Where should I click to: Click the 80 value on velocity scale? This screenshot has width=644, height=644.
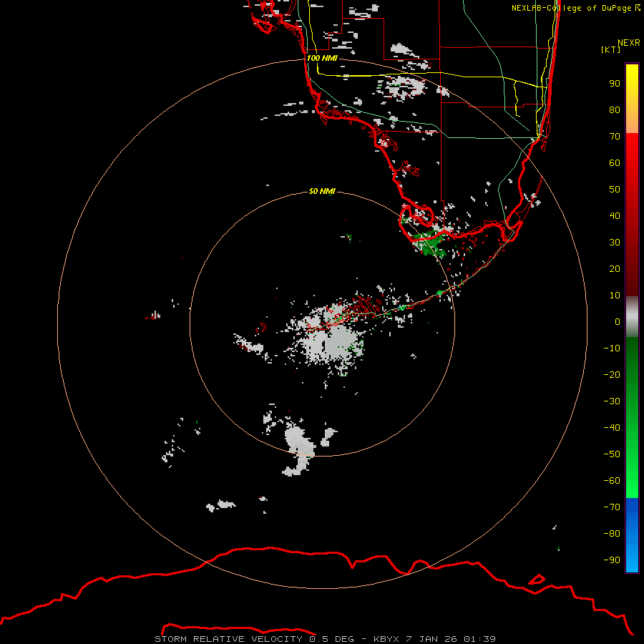coord(615,109)
